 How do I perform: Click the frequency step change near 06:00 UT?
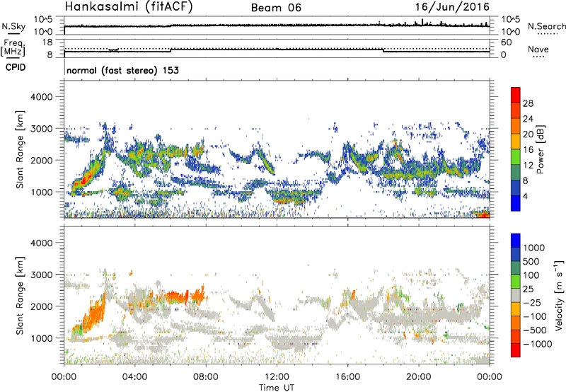(171, 50)
